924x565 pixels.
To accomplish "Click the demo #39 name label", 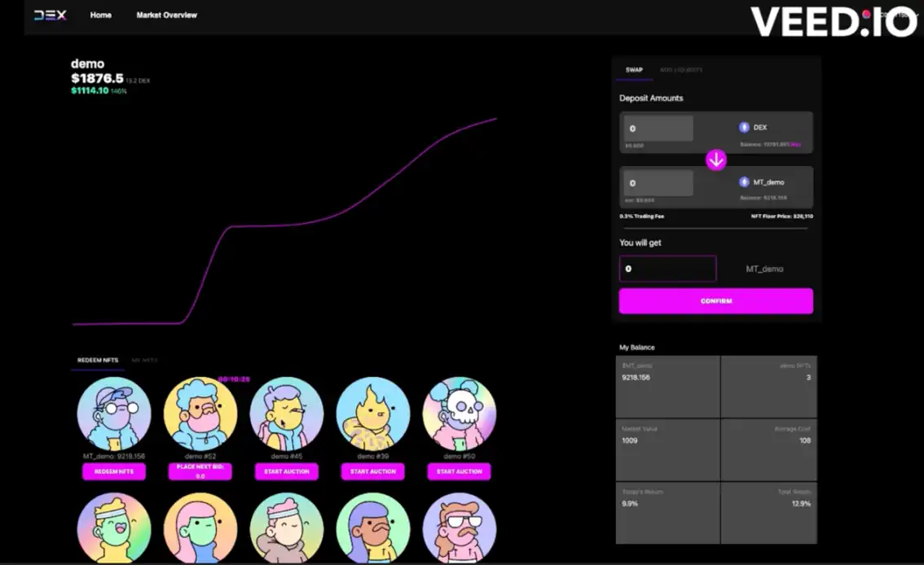I will click(373, 456).
